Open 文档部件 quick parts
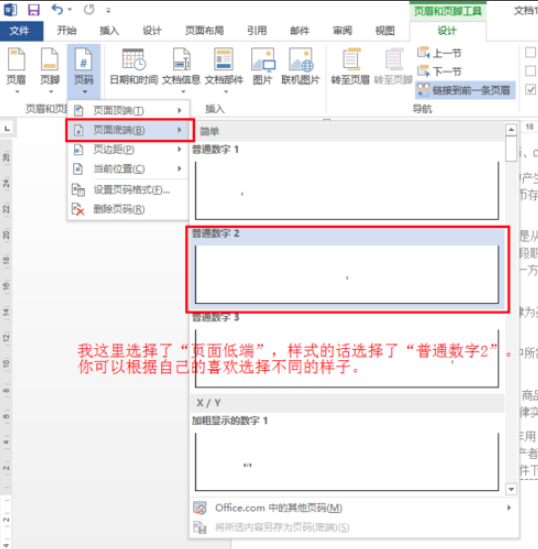Viewport: 538px width, 549px height. click(x=224, y=71)
